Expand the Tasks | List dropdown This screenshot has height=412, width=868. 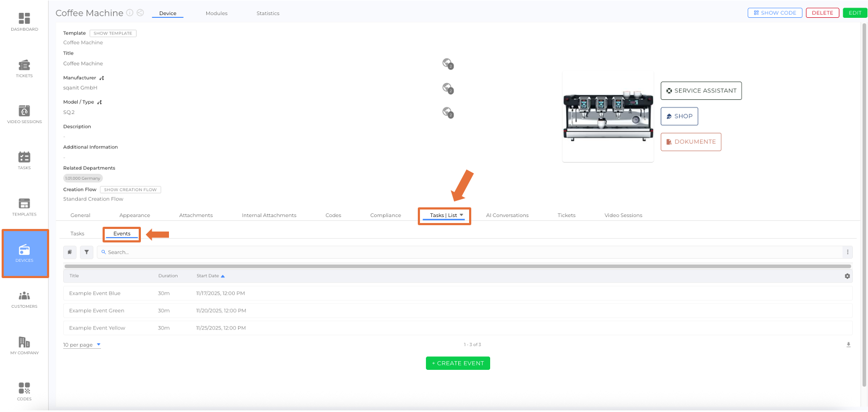click(462, 215)
